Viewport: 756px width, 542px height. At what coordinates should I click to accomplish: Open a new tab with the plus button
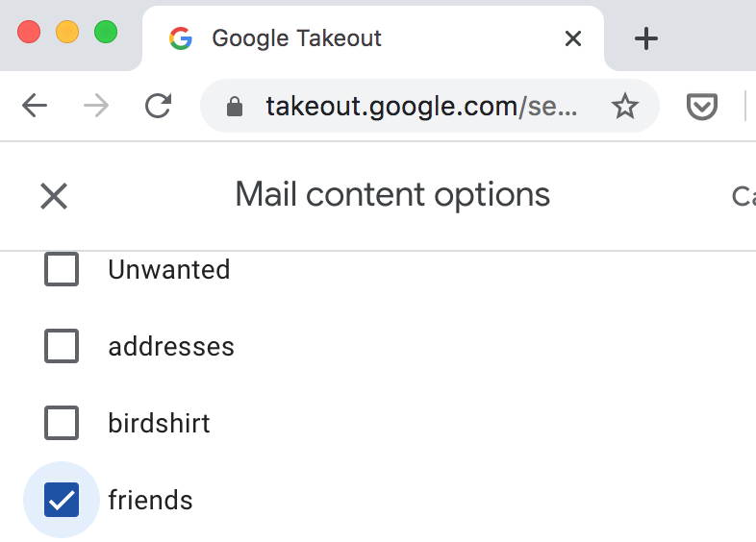coord(646,38)
